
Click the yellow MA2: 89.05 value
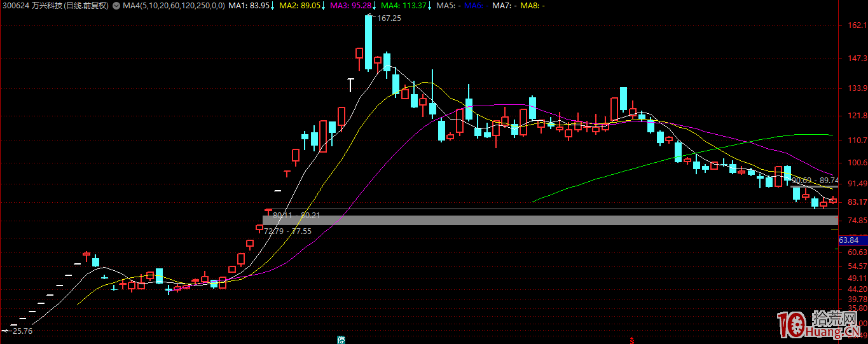tap(300, 6)
